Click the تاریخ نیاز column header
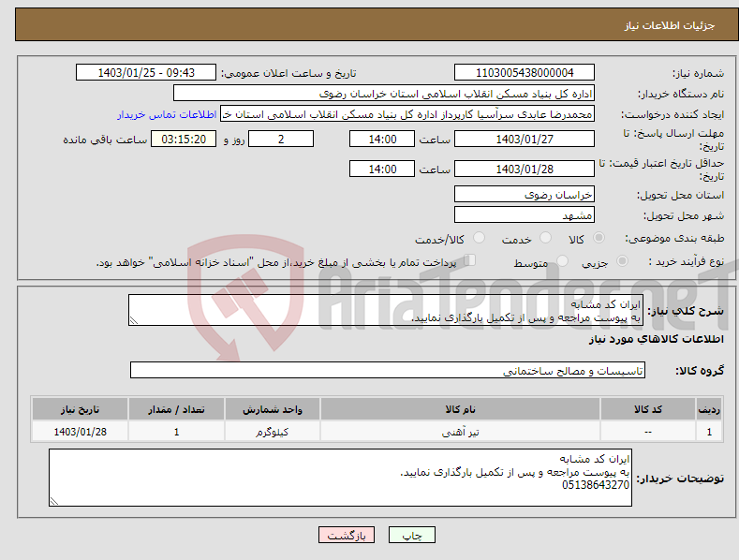Viewport: 739px width, 560px height. [81, 409]
